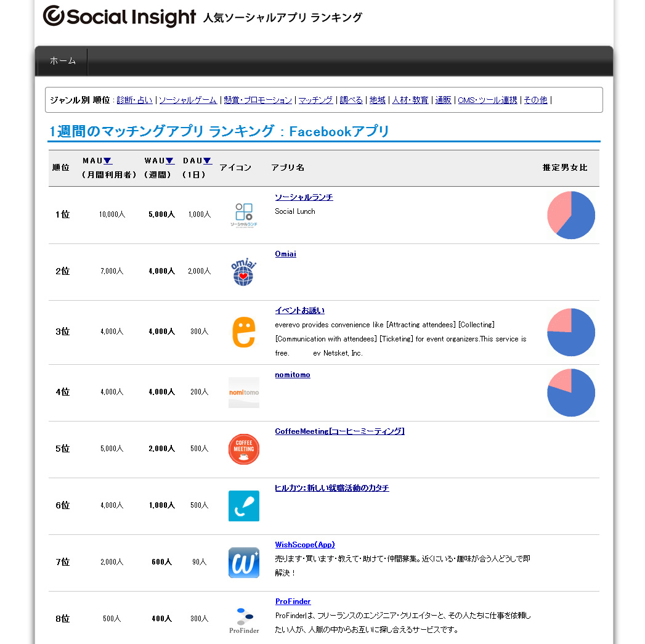Open the イベントお誘い app link
Screen dimensions: 645x644
click(x=299, y=311)
